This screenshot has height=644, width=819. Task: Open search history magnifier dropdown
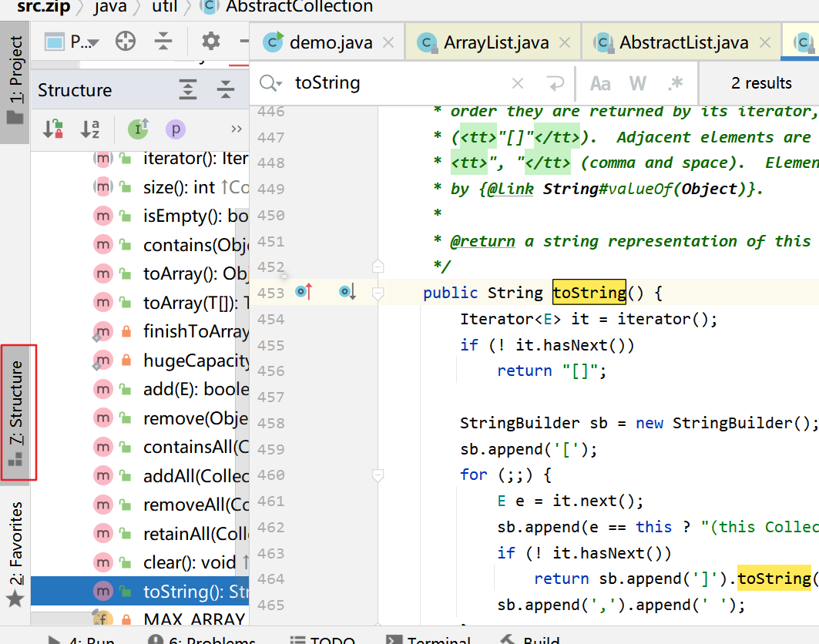pyautogui.click(x=270, y=83)
